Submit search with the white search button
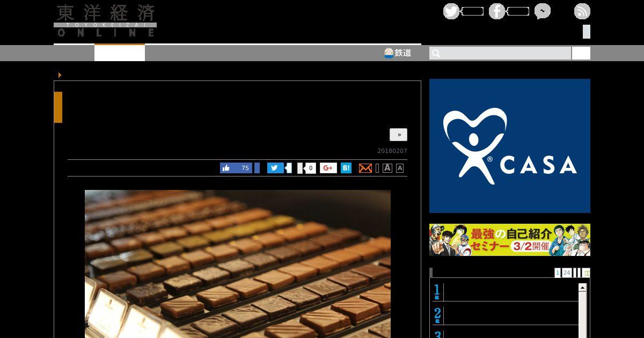 click(x=581, y=53)
